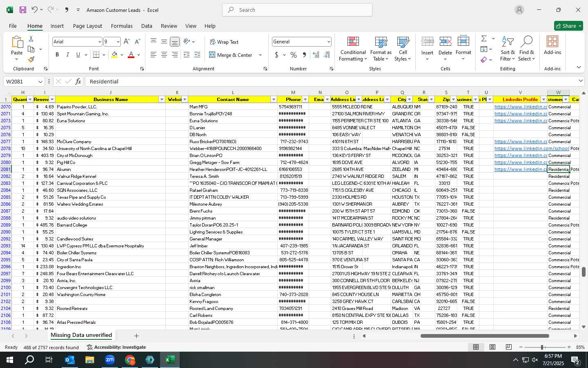Switch to Page Break Preview
The width and height of the screenshot is (588, 368).
pos(508,347)
